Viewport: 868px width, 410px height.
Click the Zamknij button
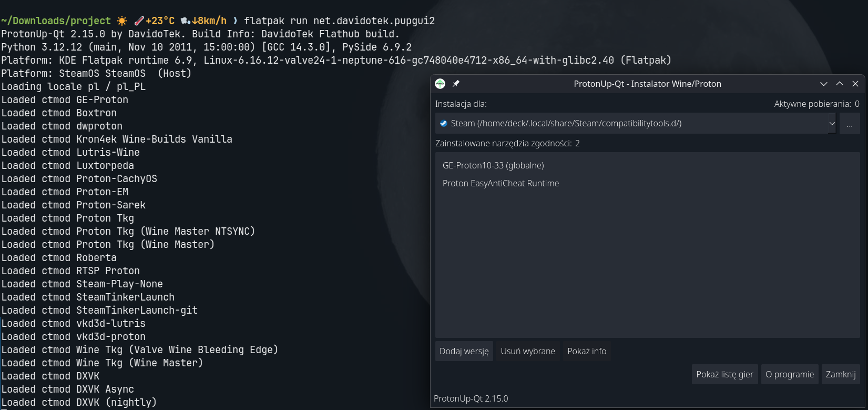point(841,374)
